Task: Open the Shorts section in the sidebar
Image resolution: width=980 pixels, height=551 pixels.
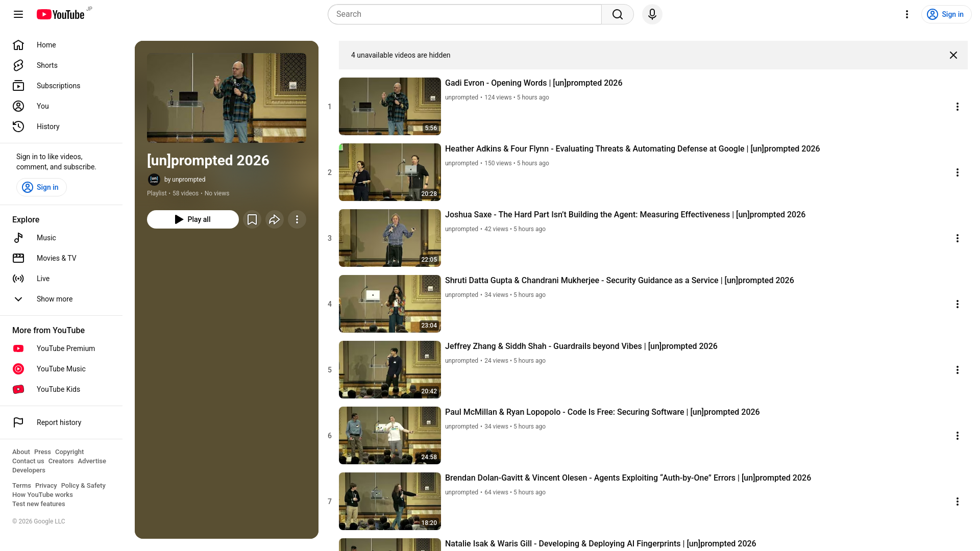Action: click(47, 65)
